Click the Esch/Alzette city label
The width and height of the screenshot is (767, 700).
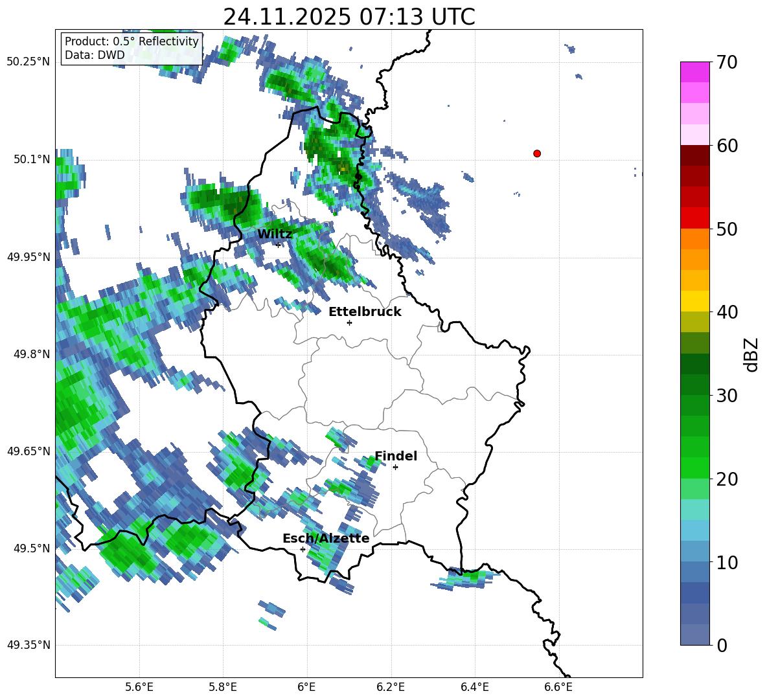pos(326,538)
